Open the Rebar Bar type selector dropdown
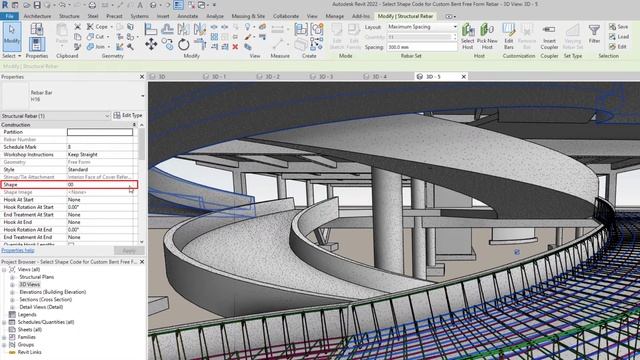640x360 pixels. [142, 96]
